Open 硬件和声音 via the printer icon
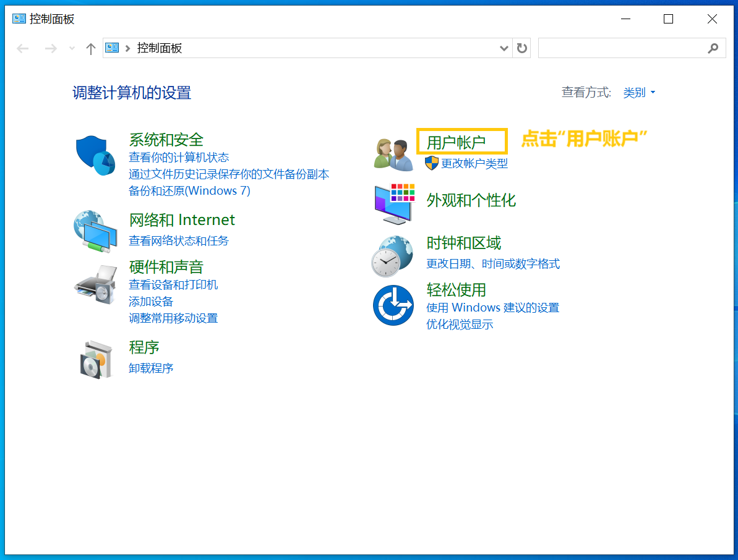This screenshot has height=560, width=738. (94, 284)
